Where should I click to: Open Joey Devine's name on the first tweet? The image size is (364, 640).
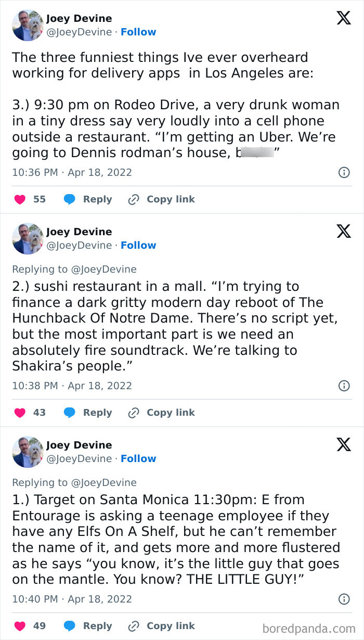pos(79,18)
